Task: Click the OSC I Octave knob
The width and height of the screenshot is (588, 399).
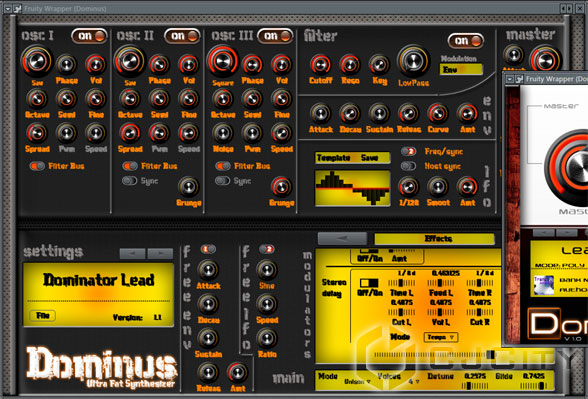Action: click(37, 99)
